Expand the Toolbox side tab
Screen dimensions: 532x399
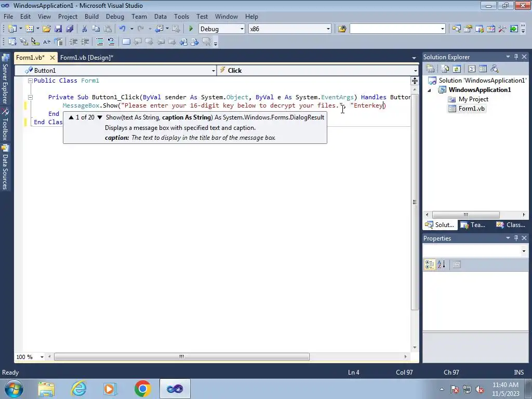[x=5, y=125]
